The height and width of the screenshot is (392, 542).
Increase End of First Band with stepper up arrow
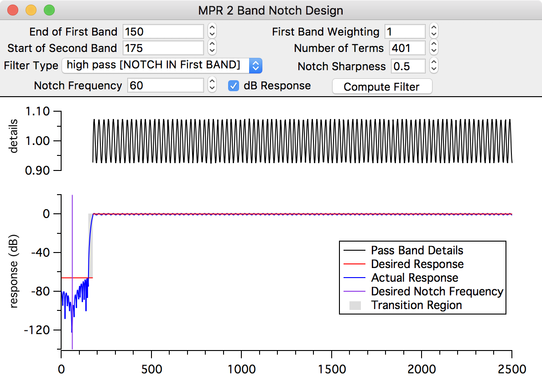[212, 29]
